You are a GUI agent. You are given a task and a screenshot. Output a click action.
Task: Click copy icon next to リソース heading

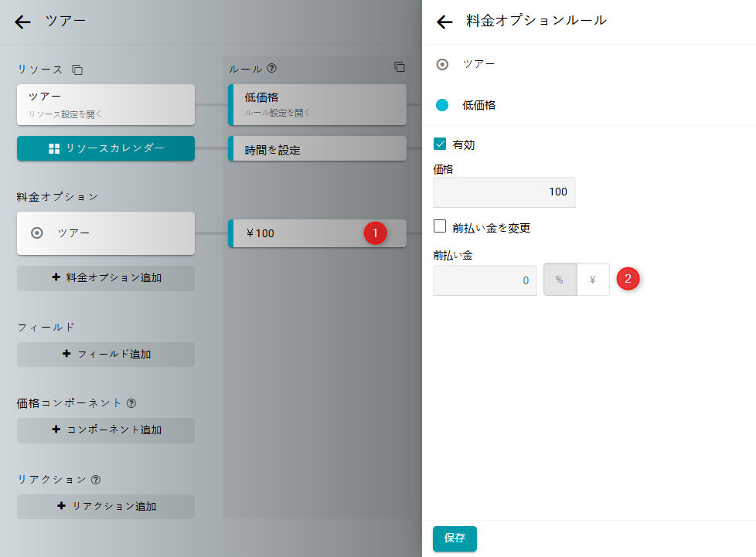click(77, 70)
